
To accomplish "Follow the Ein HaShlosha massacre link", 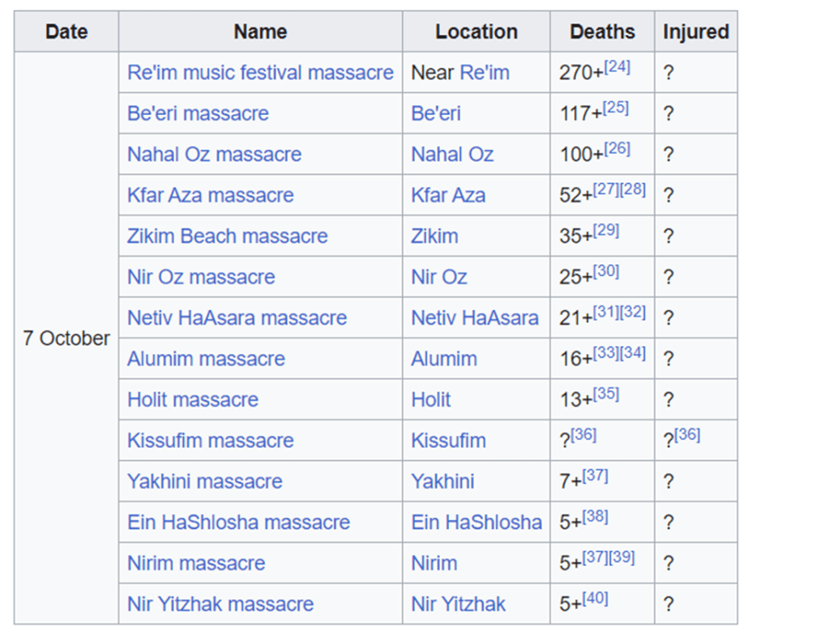I will [238, 522].
